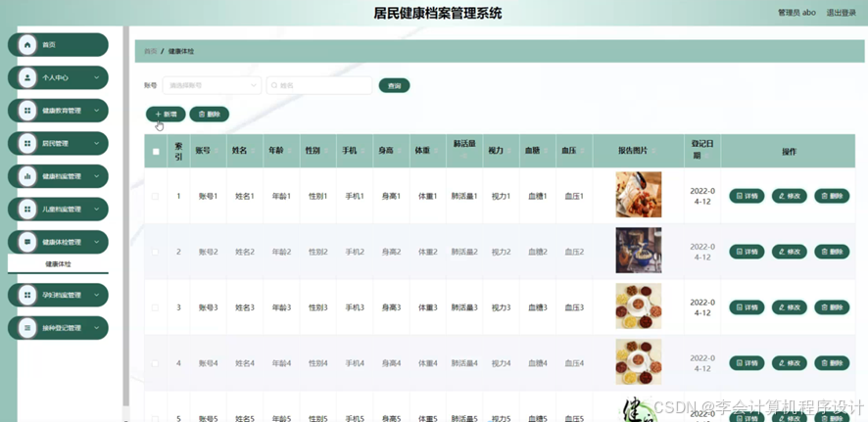
Task: Click the person icon beside 个人中心
Action: pos(27,77)
